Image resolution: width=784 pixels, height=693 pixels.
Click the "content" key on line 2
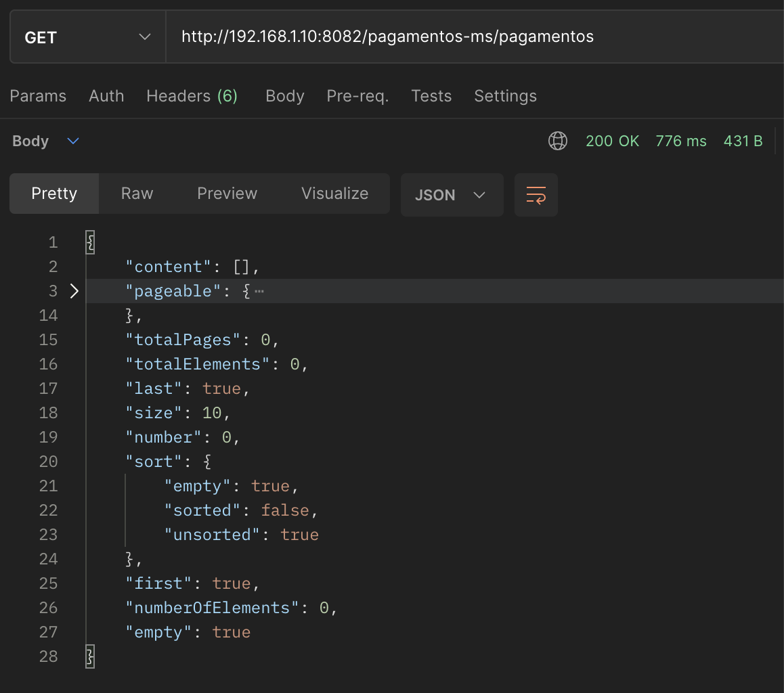[x=169, y=267]
